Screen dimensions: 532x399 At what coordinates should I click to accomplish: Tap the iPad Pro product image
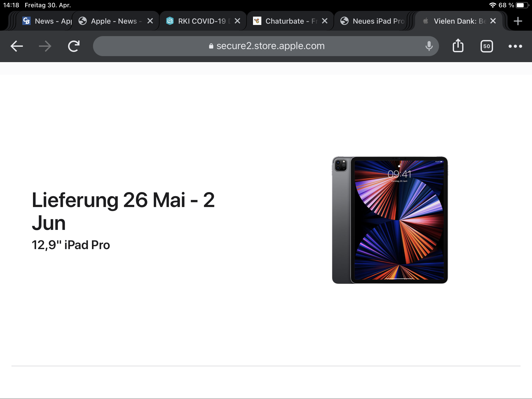390,220
